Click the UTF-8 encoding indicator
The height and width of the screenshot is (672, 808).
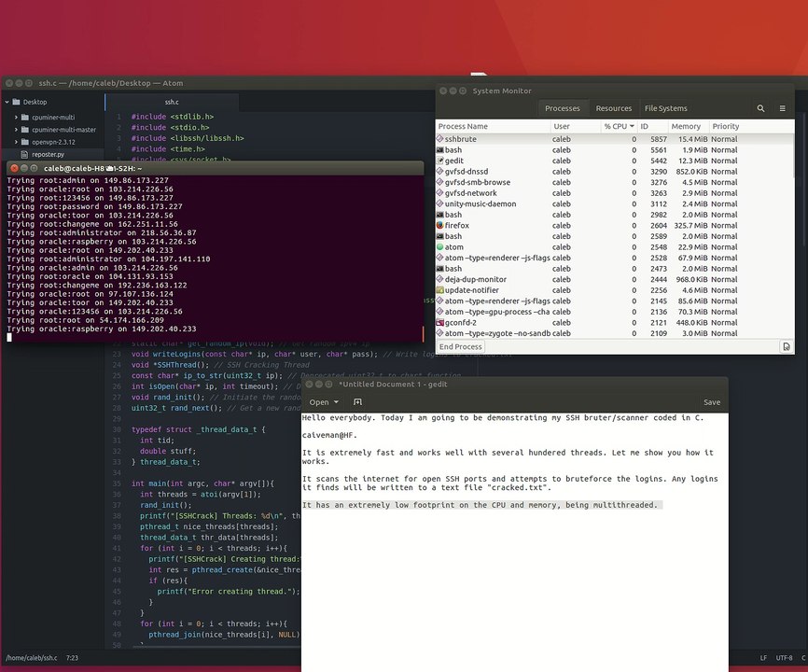point(784,658)
